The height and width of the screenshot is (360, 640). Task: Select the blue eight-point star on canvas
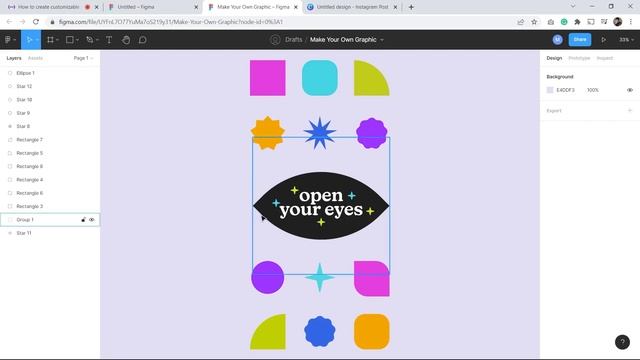(320, 133)
